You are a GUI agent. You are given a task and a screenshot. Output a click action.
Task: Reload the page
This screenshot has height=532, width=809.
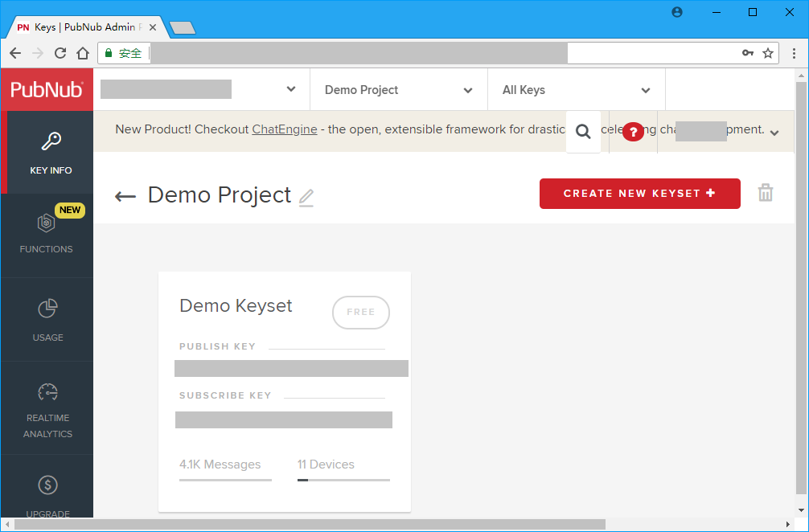point(60,53)
